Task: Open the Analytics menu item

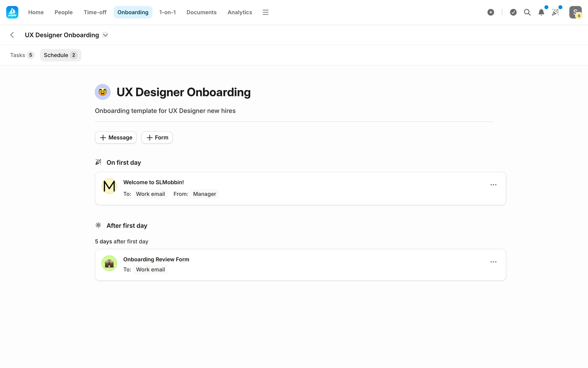Action: coord(239,12)
